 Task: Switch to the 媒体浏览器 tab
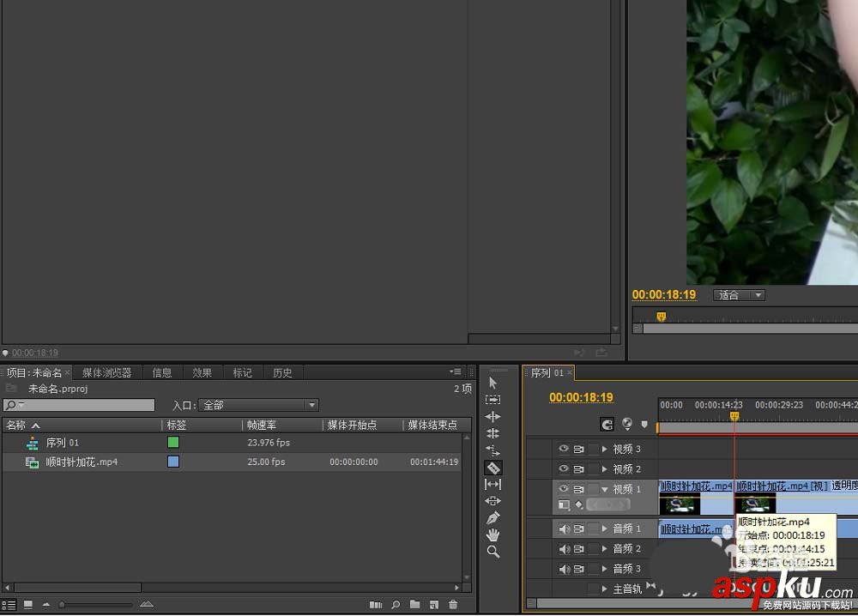[x=106, y=372]
